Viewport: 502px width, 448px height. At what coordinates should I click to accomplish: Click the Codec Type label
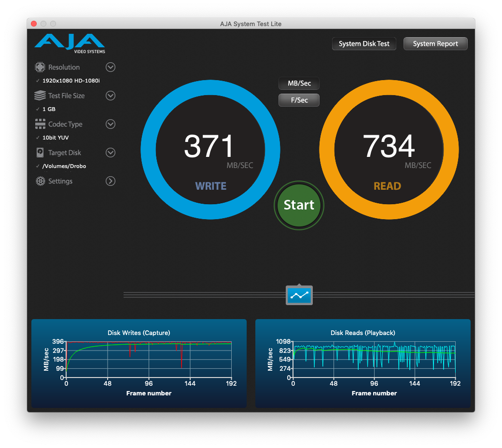click(x=65, y=124)
